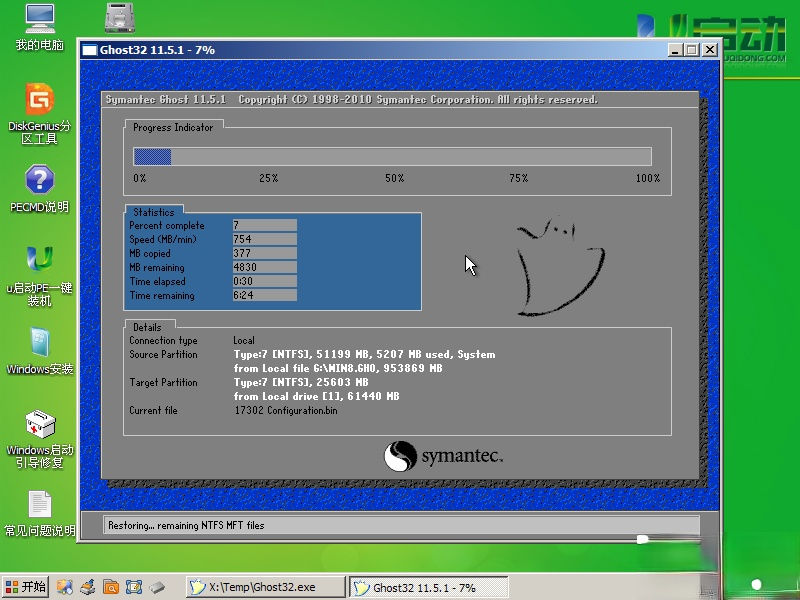Screen dimensions: 800x600
Task: Click the 开始 Start button
Action: click(x=26, y=587)
